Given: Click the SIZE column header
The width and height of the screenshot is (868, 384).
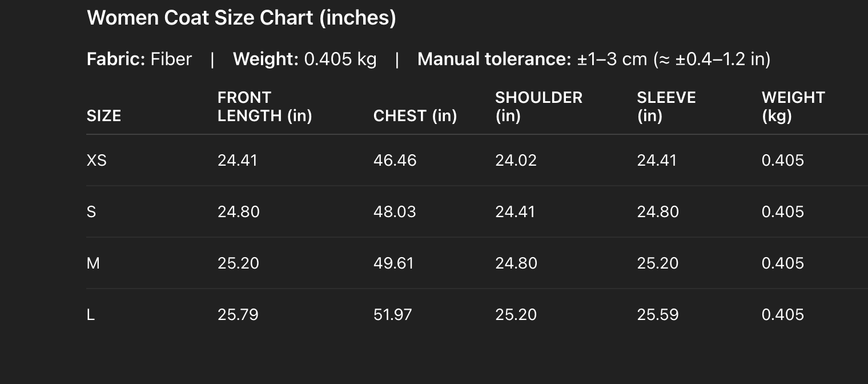Looking at the screenshot, I should [x=104, y=116].
